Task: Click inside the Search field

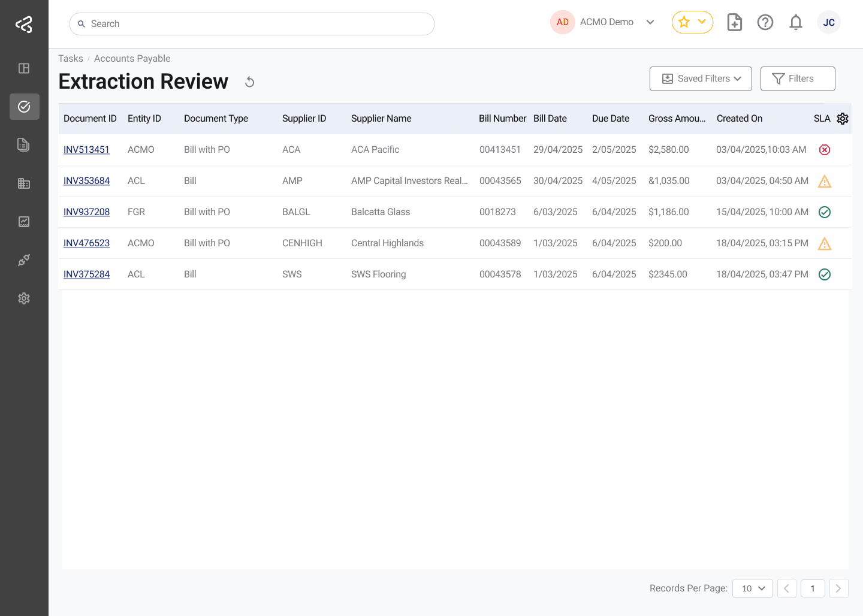Action: point(252,23)
